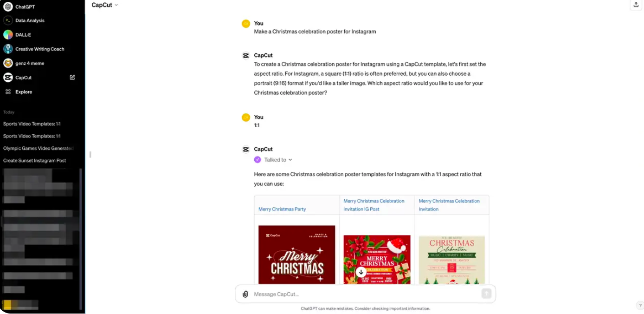Select the DALL·E icon in sidebar
The height and width of the screenshot is (314, 644).
pos(8,35)
